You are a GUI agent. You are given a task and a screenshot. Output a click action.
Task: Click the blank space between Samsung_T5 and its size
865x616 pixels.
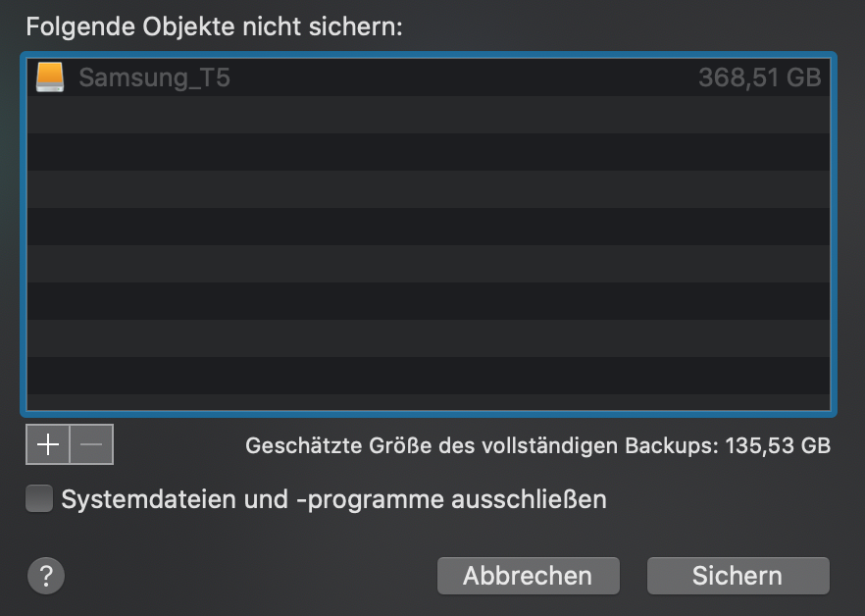[x=461, y=77]
